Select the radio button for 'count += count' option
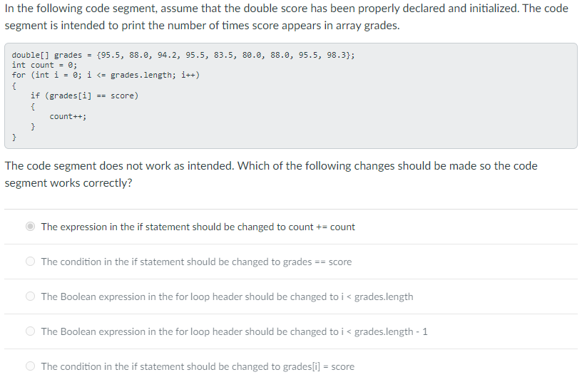Viewport: 582px width, 392px height. [31, 227]
